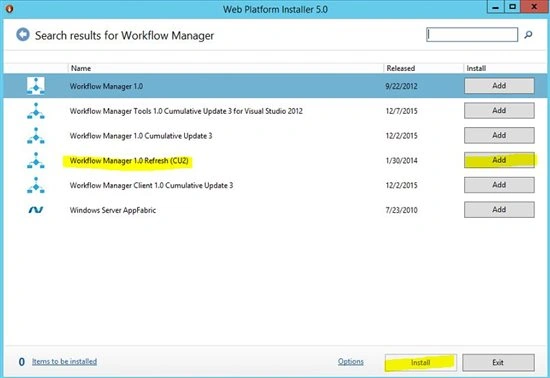Open the Items to be installed link
The width and height of the screenshot is (550, 378).
point(65,361)
